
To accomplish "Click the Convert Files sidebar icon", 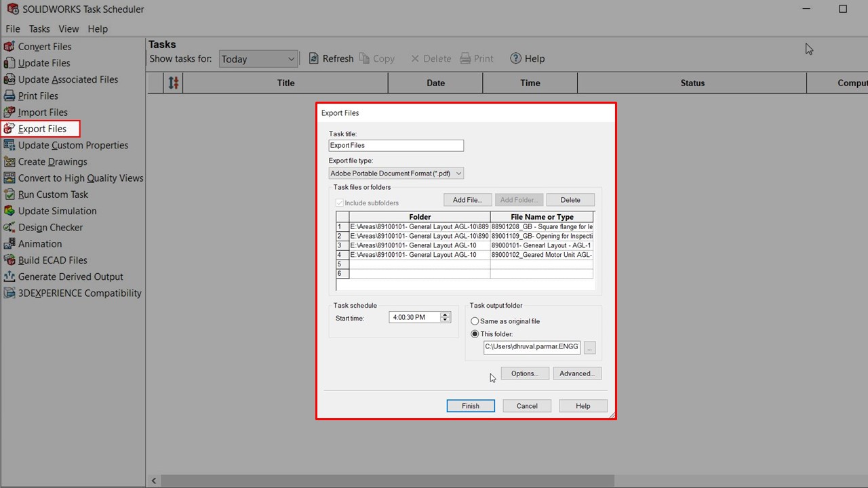I will 9,47.
